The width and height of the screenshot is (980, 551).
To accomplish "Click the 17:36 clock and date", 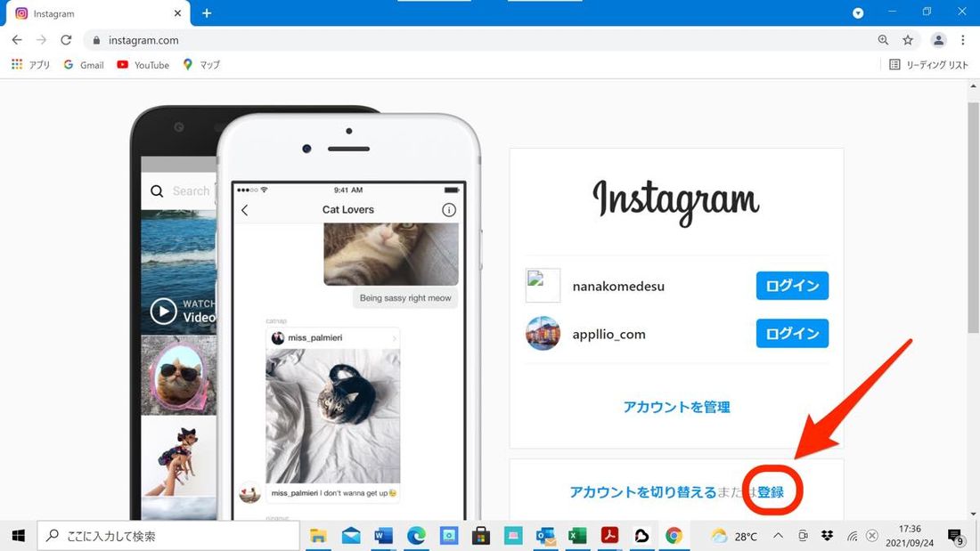I will pyautogui.click(x=910, y=536).
